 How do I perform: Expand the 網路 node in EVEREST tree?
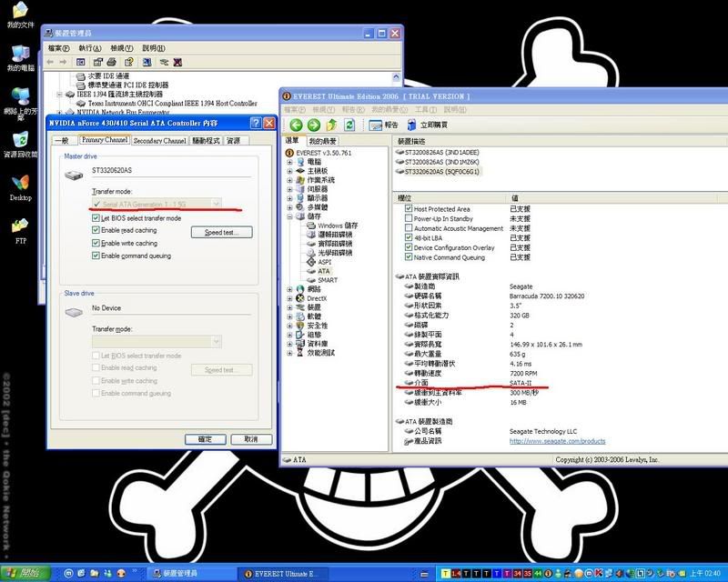click(289, 289)
